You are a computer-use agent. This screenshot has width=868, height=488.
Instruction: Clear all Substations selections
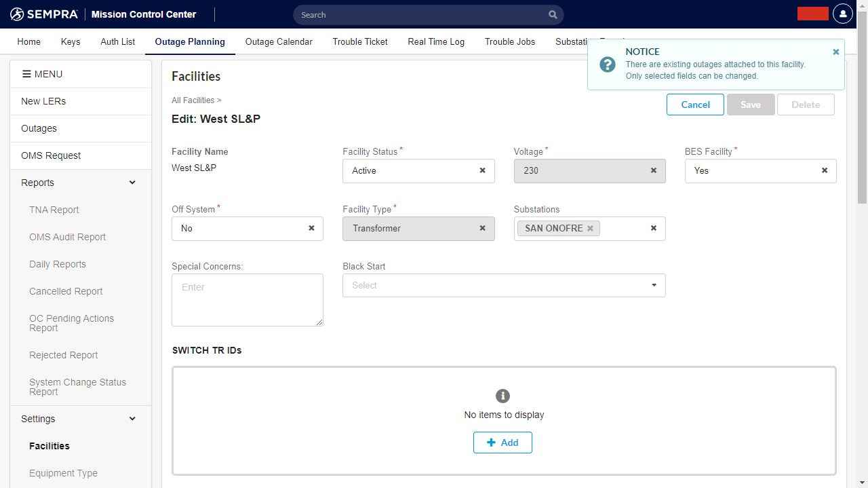coord(653,228)
